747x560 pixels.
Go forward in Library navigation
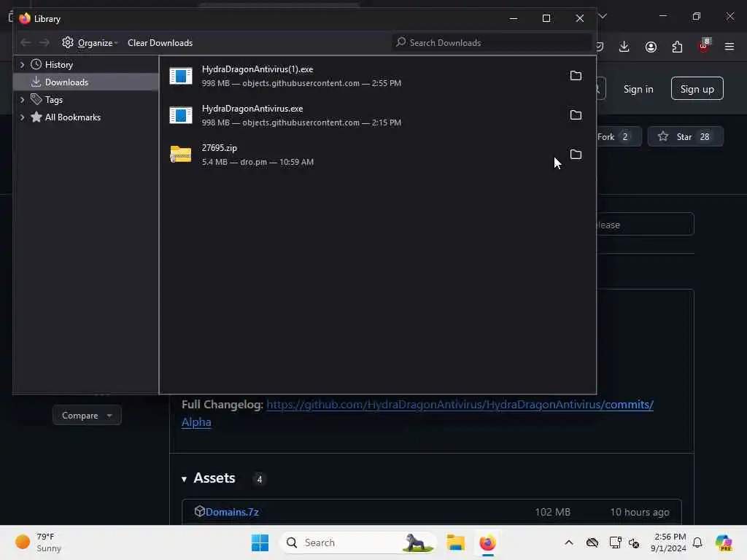pyautogui.click(x=44, y=43)
